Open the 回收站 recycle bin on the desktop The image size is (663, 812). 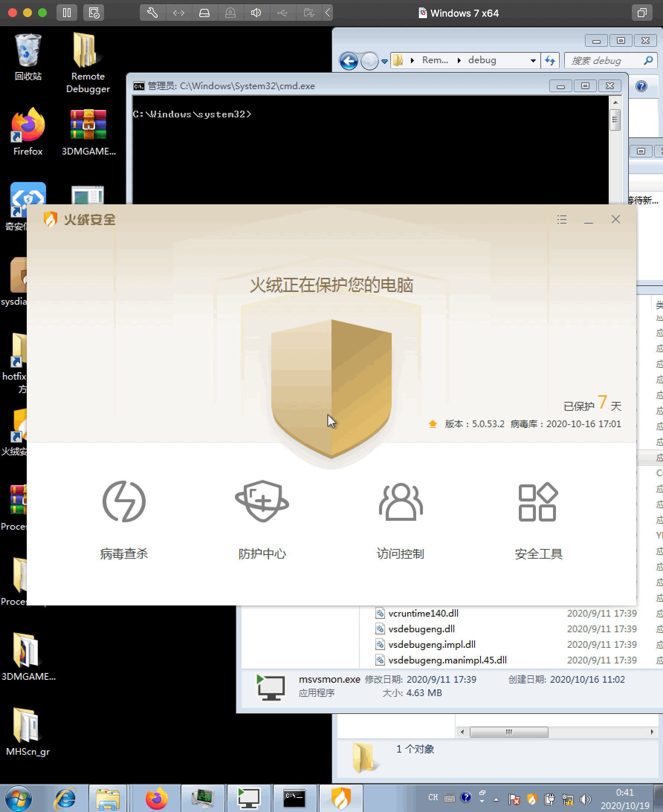click(x=28, y=57)
